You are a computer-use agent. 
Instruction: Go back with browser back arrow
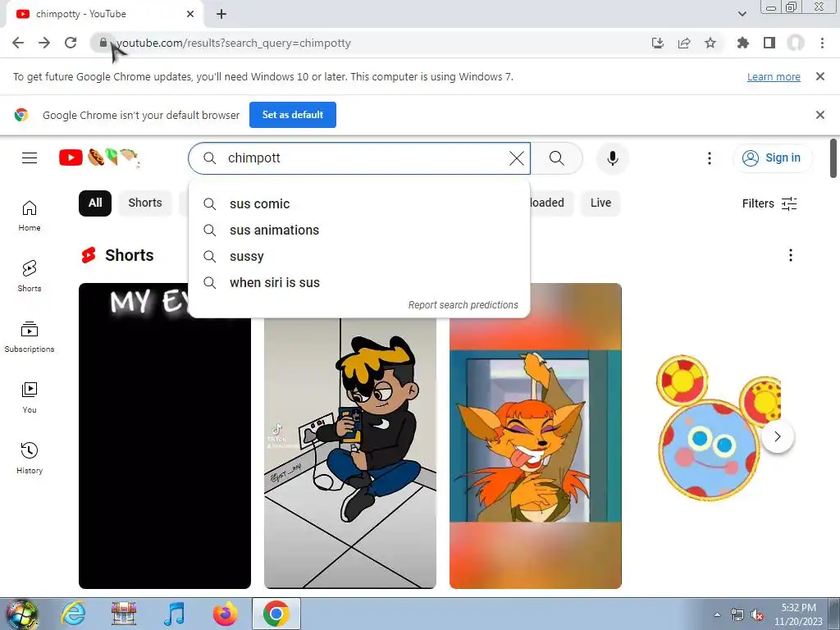click(x=18, y=43)
